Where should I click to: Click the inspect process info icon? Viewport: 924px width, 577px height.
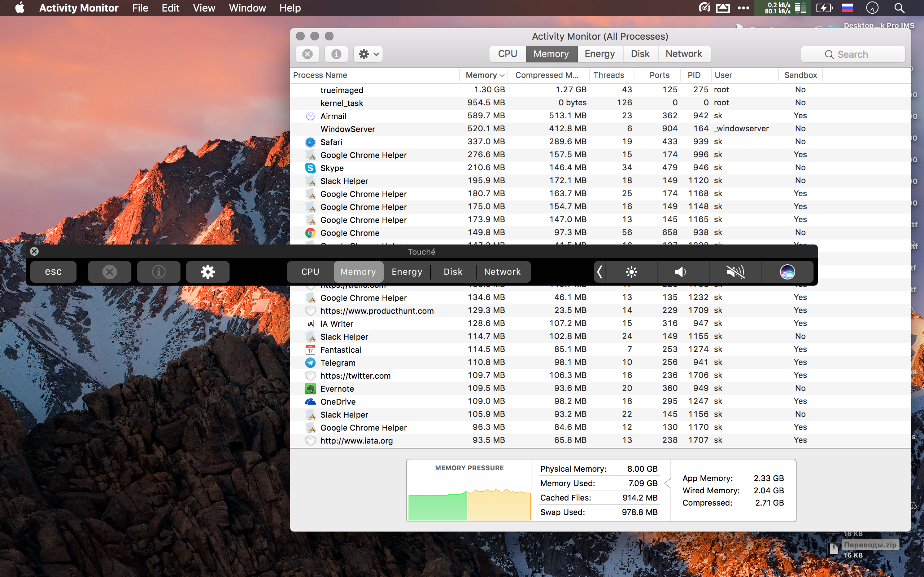pyautogui.click(x=336, y=54)
